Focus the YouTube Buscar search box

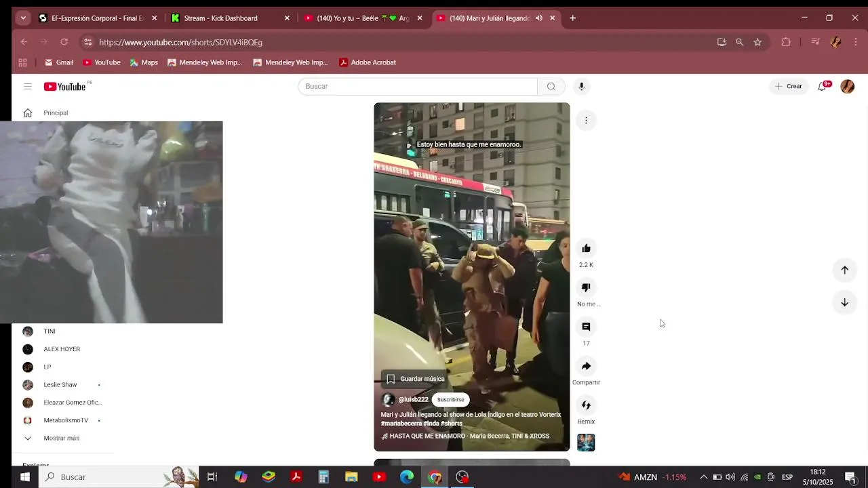(418, 86)
